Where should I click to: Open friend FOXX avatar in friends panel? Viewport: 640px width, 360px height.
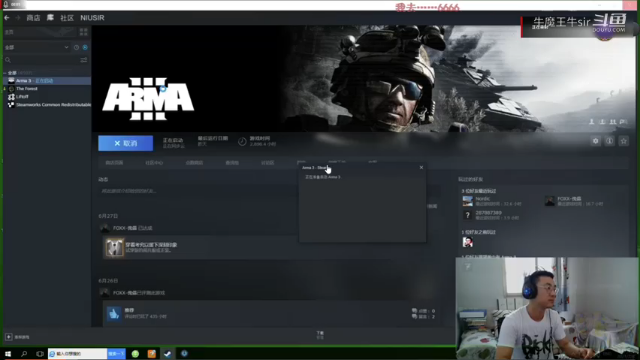pos(550,201)
